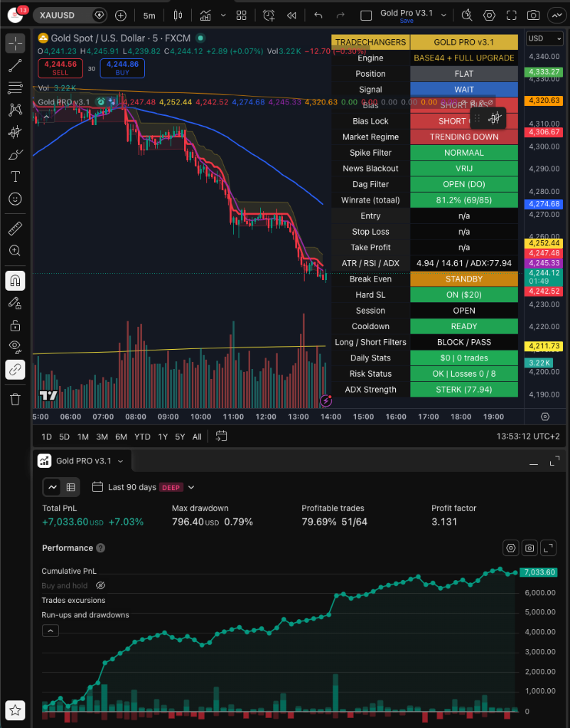The width and height of the screenshot is (570, 728).
Task: Start bar replay mode
Action: click(291, 16)
